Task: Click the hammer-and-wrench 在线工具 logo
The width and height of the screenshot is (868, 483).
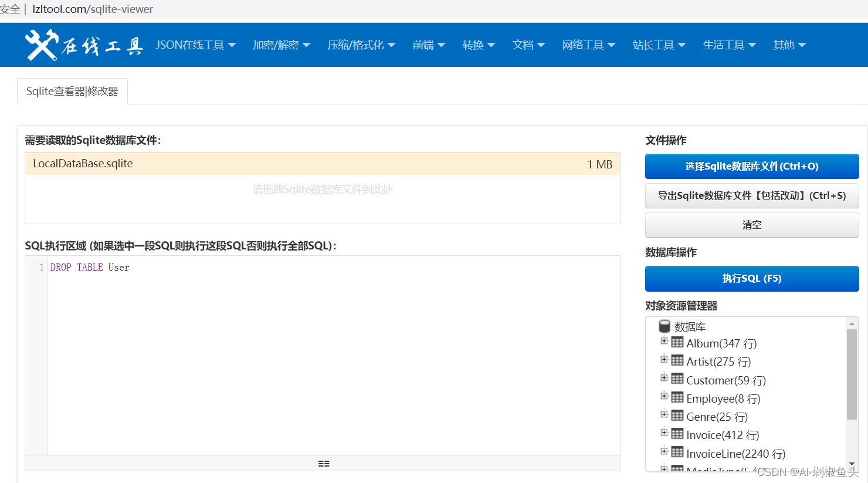Action: 82,44
